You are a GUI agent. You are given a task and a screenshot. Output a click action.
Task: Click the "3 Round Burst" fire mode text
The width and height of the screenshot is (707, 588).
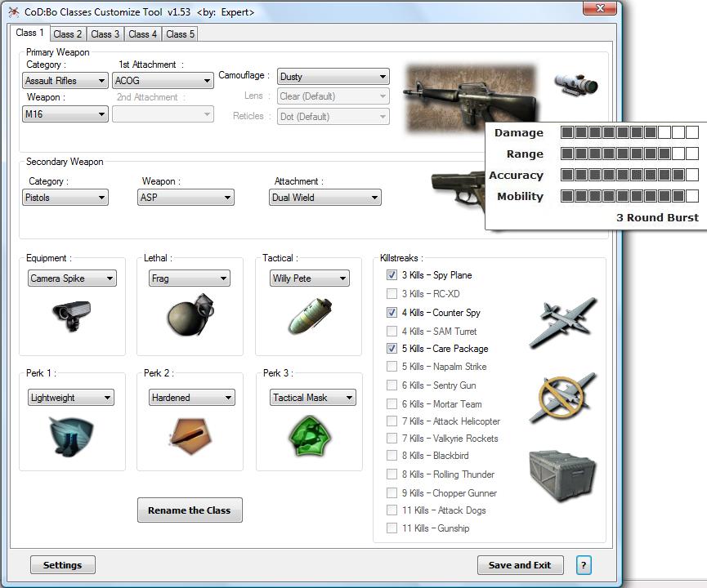[x=657, y=217]
